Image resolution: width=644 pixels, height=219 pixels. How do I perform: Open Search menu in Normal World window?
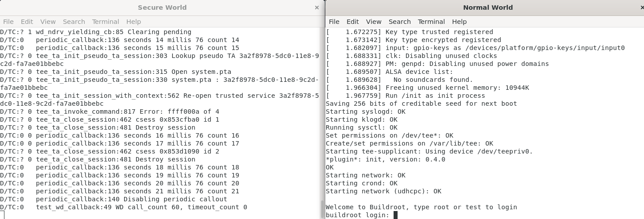click(399, 22)
